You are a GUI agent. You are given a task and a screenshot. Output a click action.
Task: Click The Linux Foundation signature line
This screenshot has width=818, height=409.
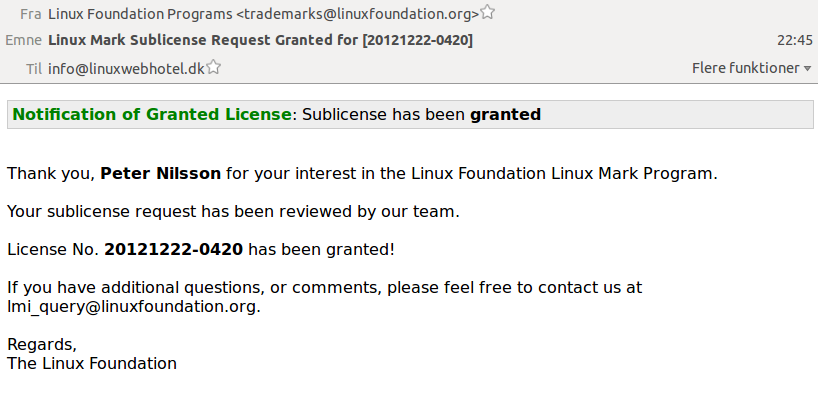click(92, 363)
